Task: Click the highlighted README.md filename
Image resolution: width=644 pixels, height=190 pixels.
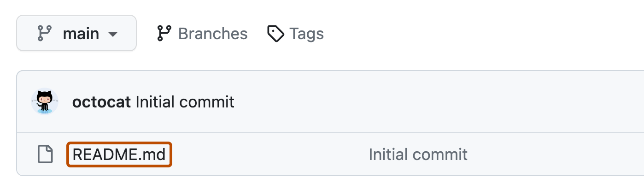Action: click(119, 154)
